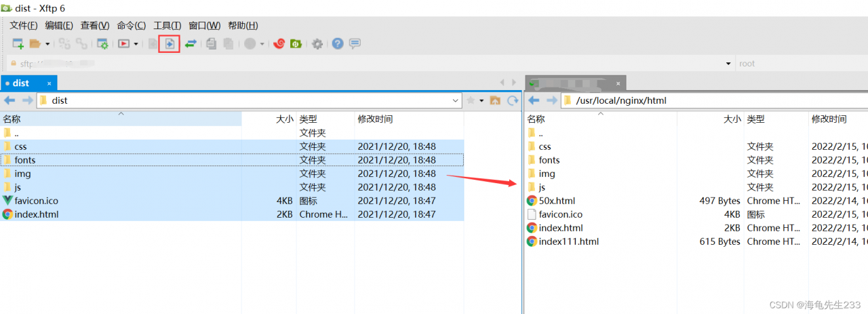
Task: Sort local pane by 大小 column
Action: point(269,119)
